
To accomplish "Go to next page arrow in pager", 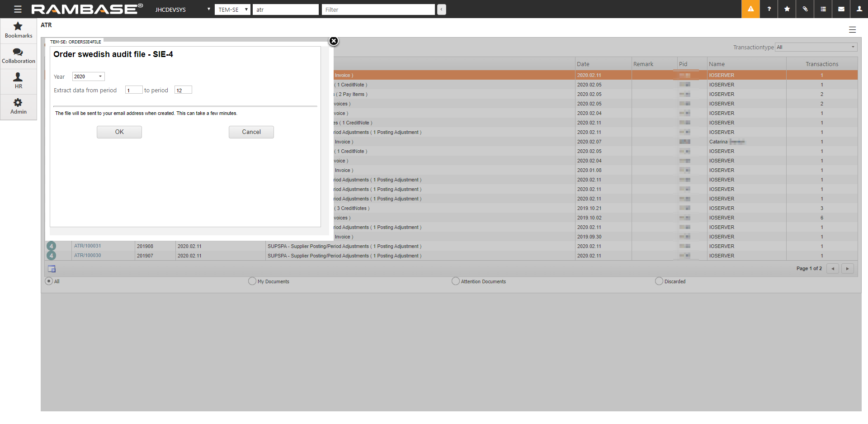I will point(847,269).
